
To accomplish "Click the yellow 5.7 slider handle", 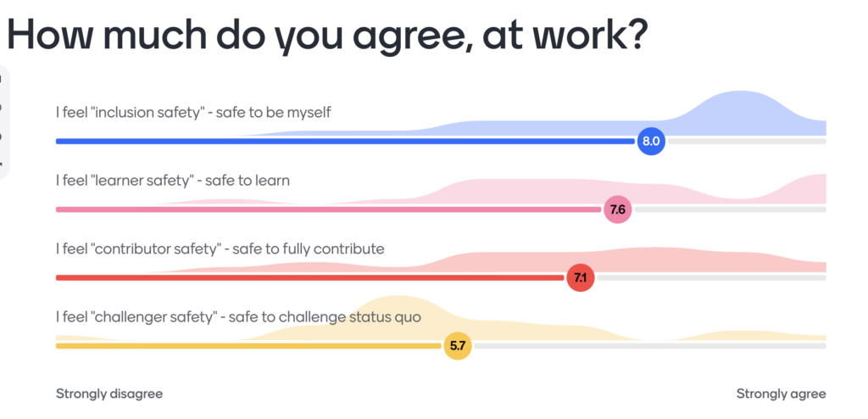I will click(458, 346).
